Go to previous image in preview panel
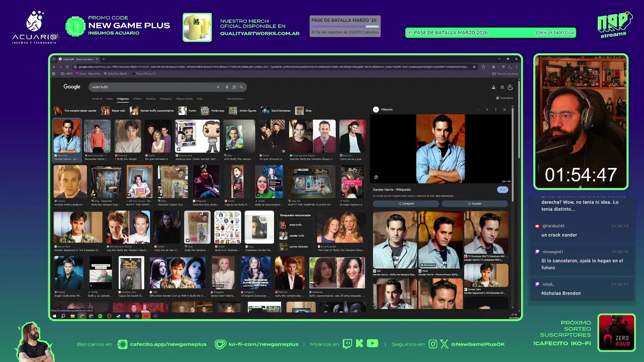644x362 pixels. (x=478, y=110)
